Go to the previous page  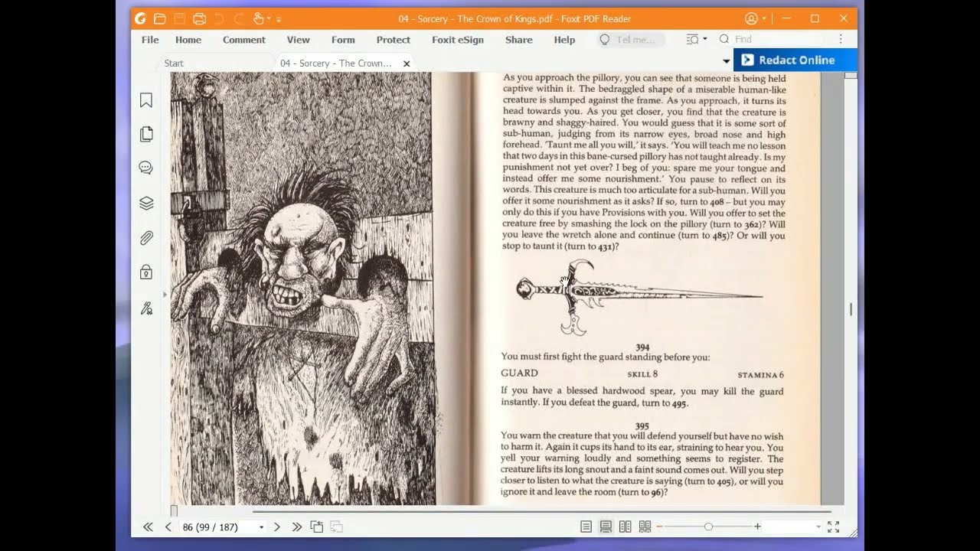point(168,527)
